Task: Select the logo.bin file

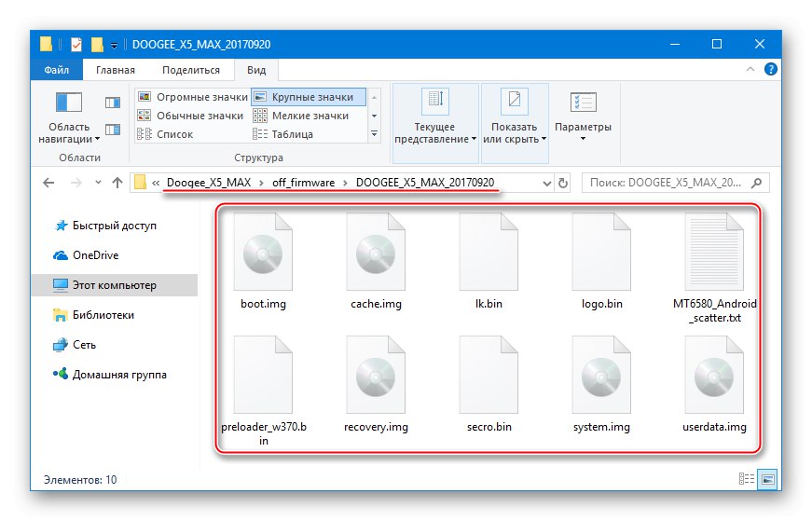Action: tap(601, 262)
